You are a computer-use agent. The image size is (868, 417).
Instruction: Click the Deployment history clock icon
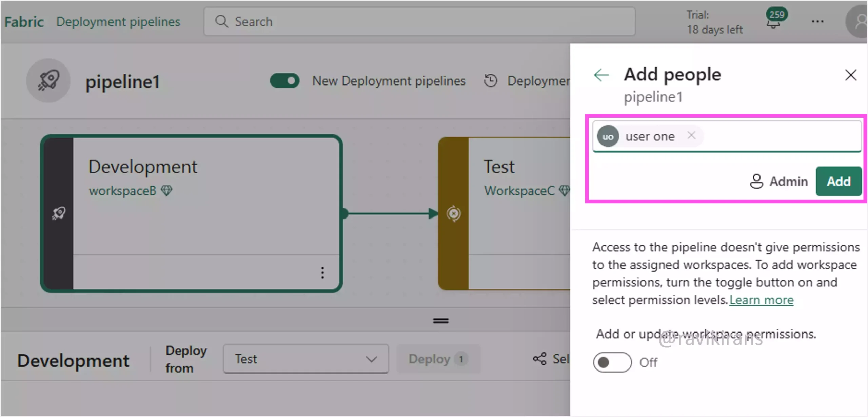(x=491, y=81)
